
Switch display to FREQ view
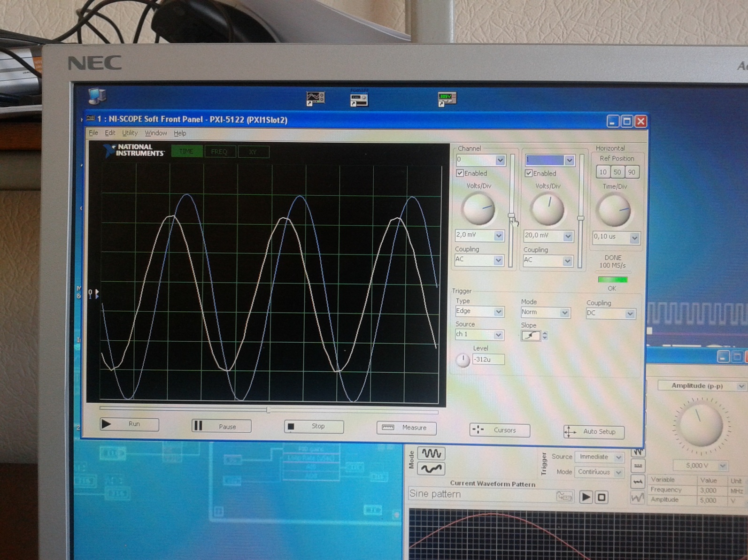(x=219, y=152)
